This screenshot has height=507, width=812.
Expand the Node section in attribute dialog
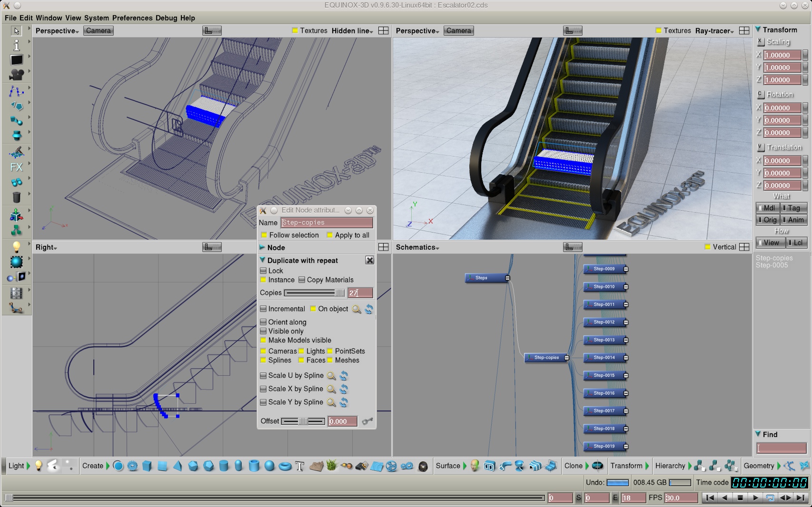click(x=262, y=247)
